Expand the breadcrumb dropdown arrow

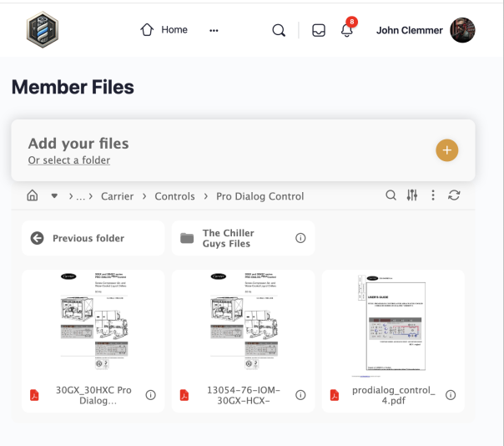(54, 195)
